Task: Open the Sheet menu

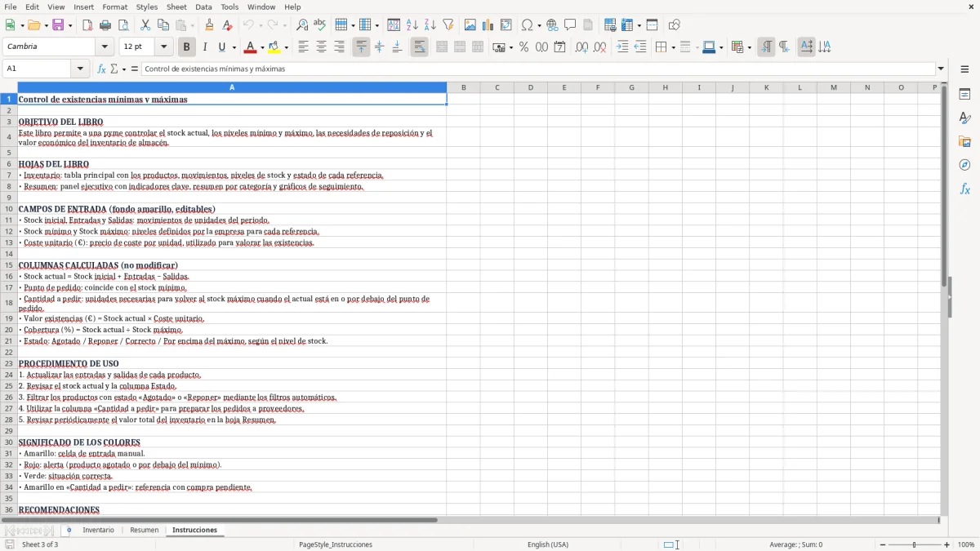Action: 176,7
